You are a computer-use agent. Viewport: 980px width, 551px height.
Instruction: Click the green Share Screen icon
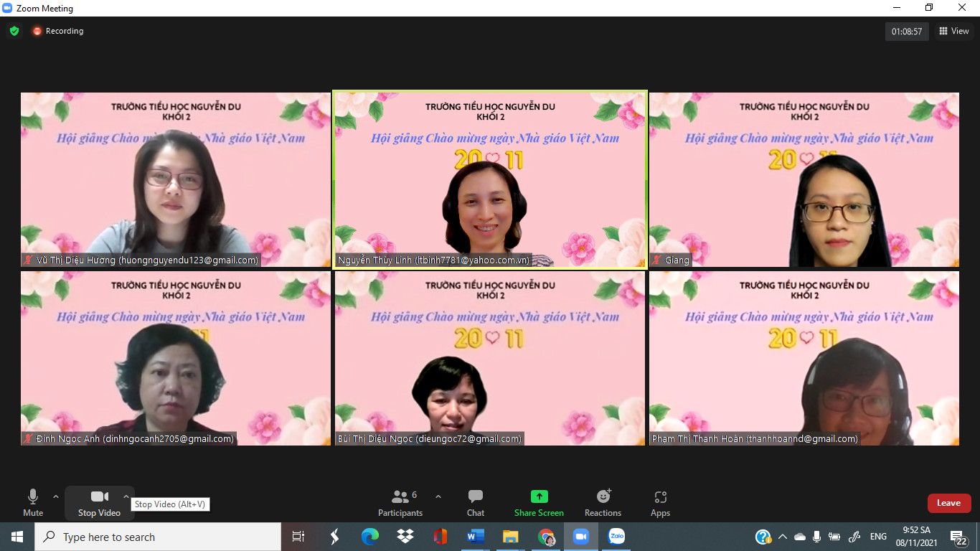pos(539,496)
